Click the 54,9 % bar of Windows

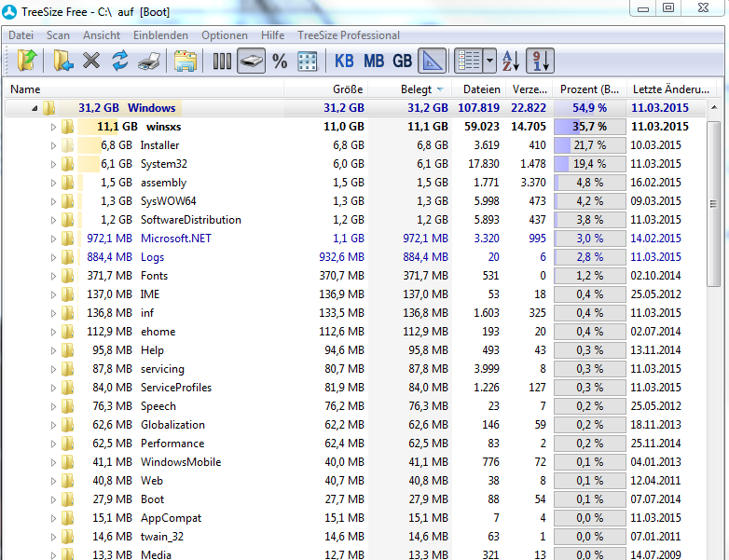click(x=589, y=108)
